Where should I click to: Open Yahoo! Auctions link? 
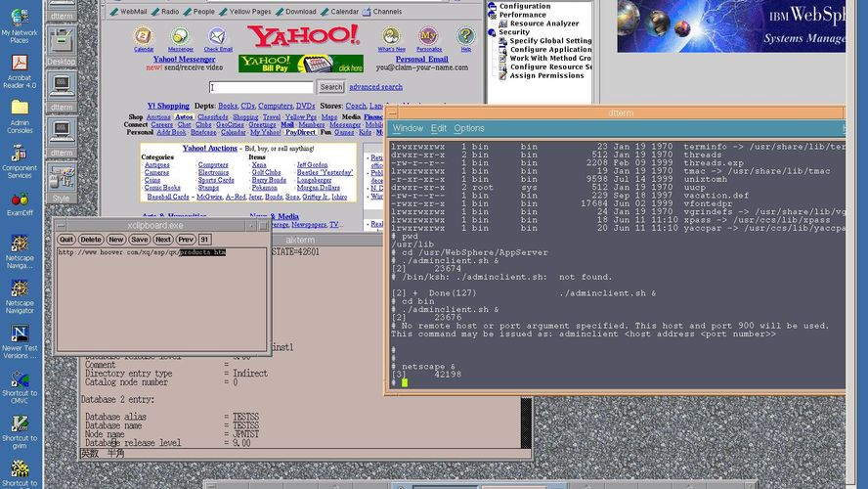(x=210, y=149)
